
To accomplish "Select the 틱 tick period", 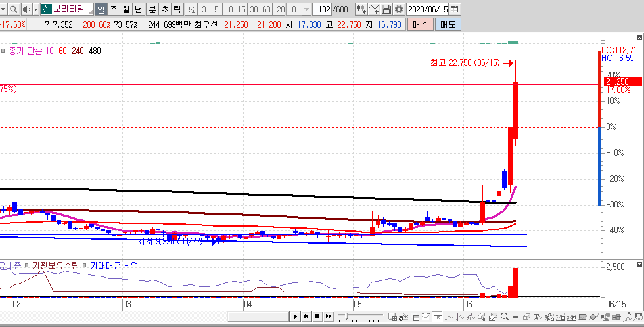I will 177,9.
